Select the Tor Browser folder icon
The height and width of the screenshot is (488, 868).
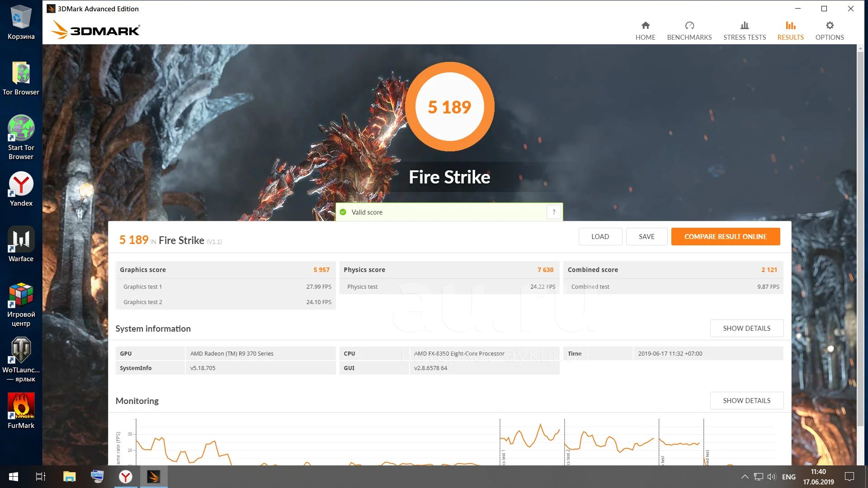(x=21, y=78)
